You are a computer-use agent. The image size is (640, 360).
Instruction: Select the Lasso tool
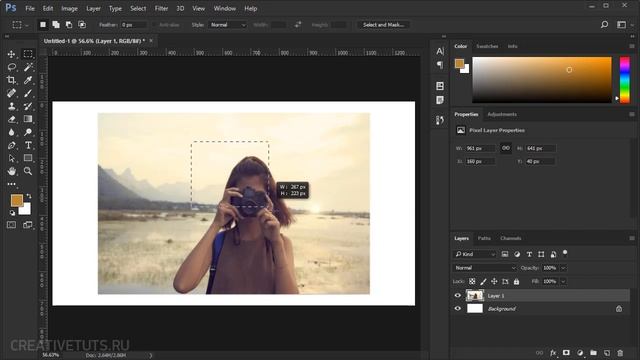(11, 67)
